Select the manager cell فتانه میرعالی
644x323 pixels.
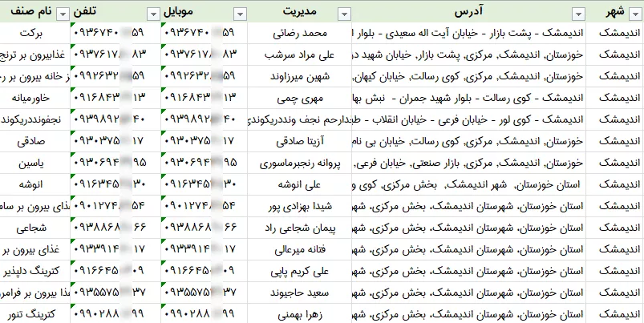pos(300,249)
